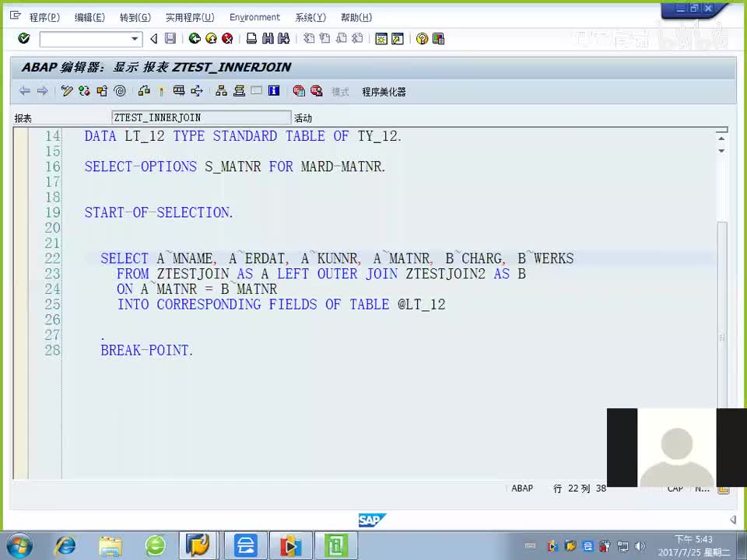Click the ABAP language status bar entry
The image size is (747, 560).
522,488
